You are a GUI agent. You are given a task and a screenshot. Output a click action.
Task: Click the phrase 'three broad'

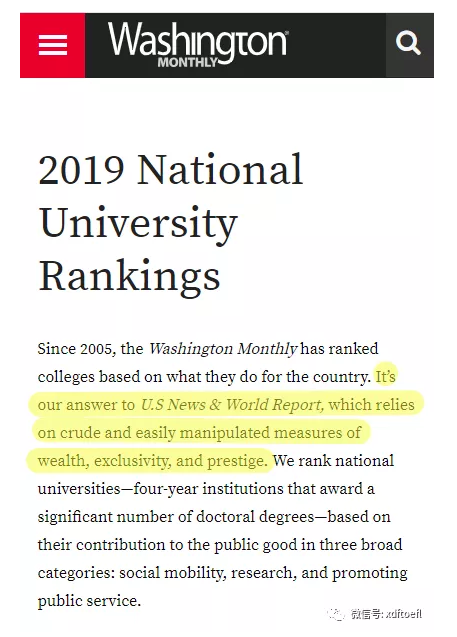(361, 545)
